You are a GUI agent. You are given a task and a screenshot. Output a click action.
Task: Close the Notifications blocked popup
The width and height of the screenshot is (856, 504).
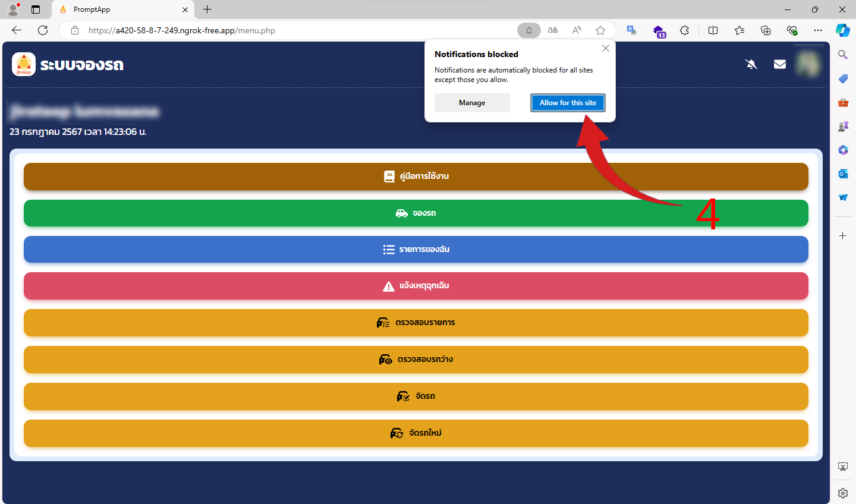pyautogui.click(x=605, y=49)
